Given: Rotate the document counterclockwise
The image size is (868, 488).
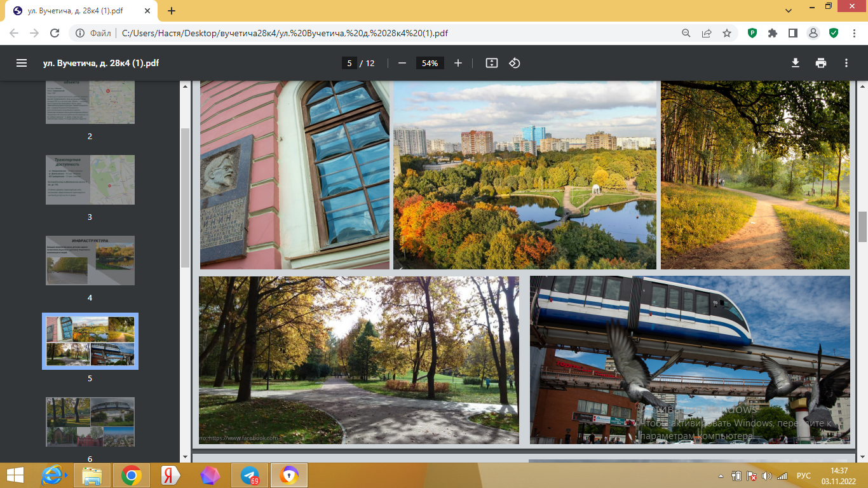Looking at the screenshot, I should 515,63.
